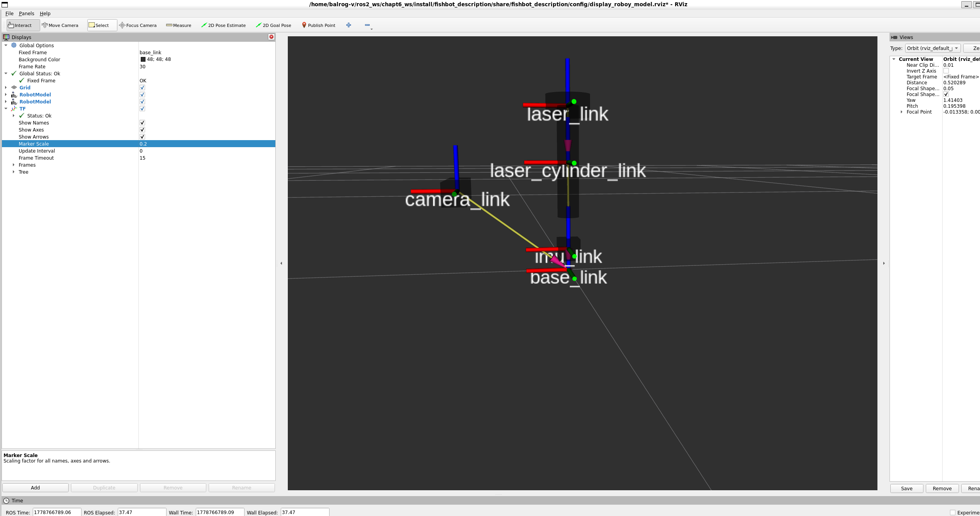Click the blue minus remove-tool icon
Image resolution: width=980 pixels, height=516 pixels.
(367, 25)
